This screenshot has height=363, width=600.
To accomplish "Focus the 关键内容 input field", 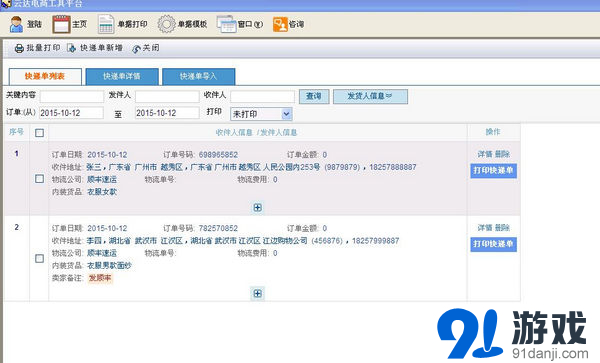I will tap(72, 96).
